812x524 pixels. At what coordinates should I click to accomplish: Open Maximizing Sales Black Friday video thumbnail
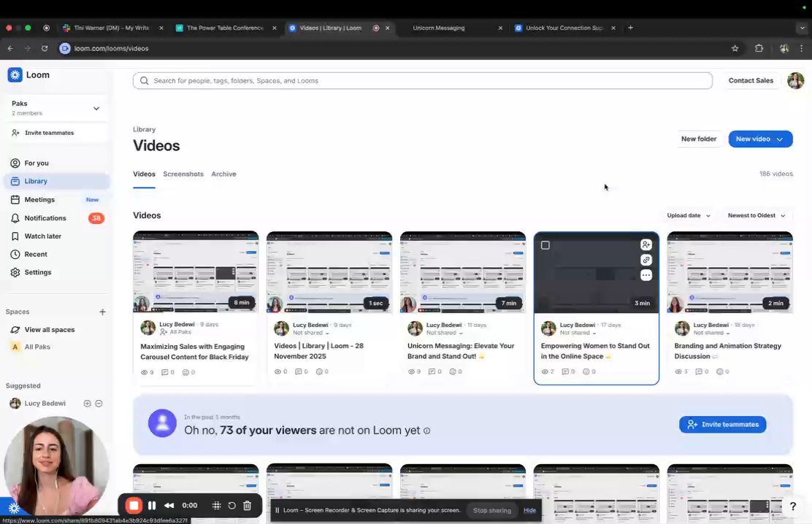click(x=196, y=271)
